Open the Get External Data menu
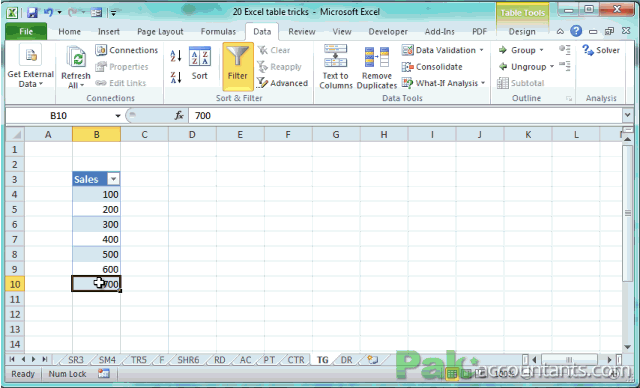 30,66
